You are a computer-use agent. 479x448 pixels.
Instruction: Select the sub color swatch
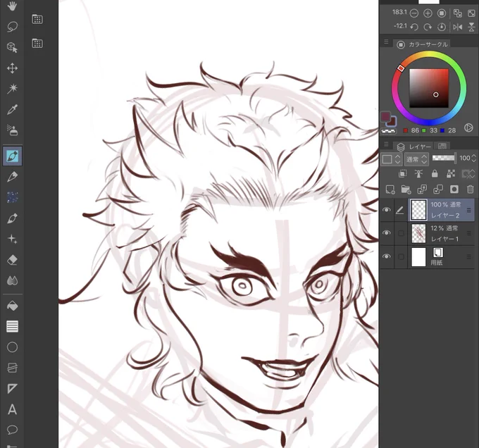392,122
